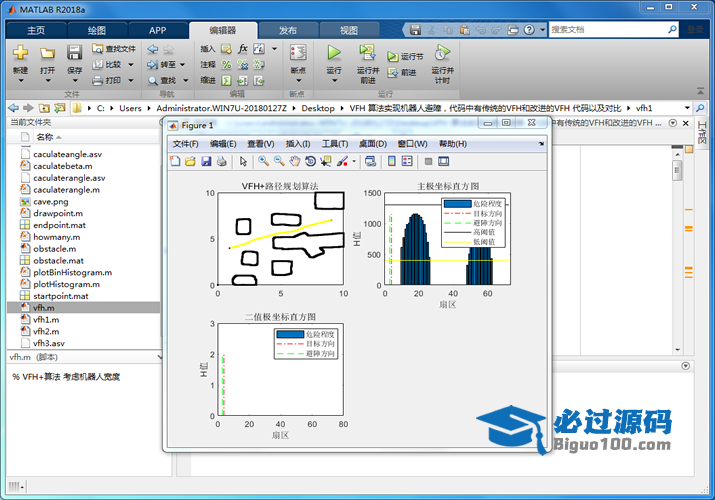Viewport: 715px width, 500px height.
Task: Expand the Save (保存) dropdown arrow
Action: tap(75, 81)
